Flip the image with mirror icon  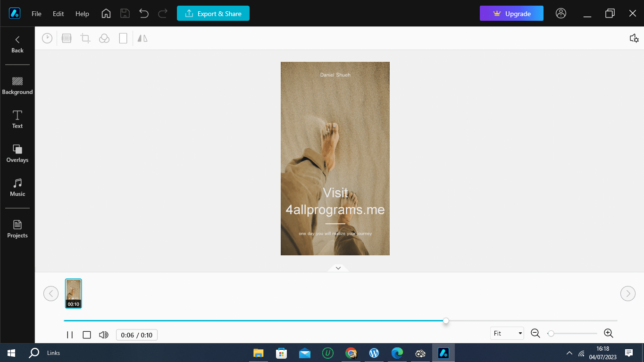(x=142, y=38)
